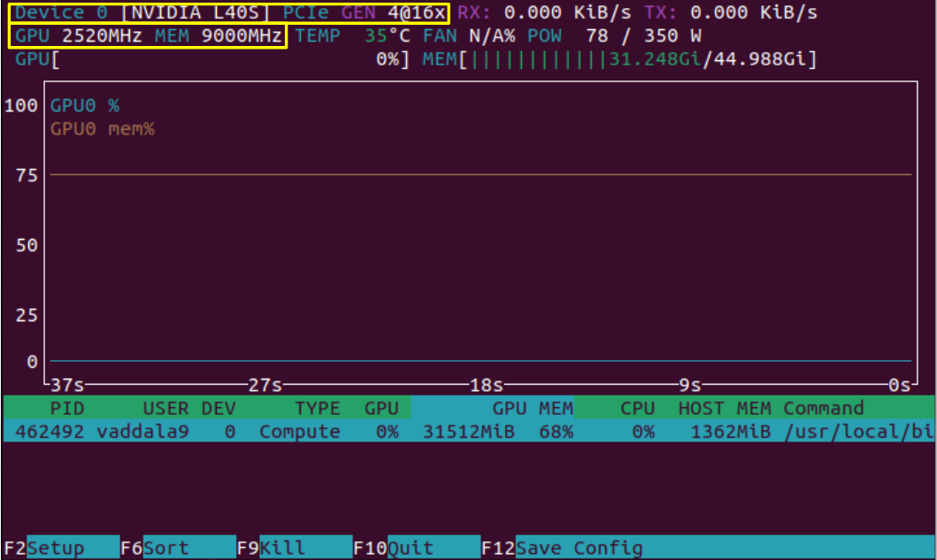This screenshot has height=560, width=937.
Task: Click the Command column header
Action: point(823,408)
